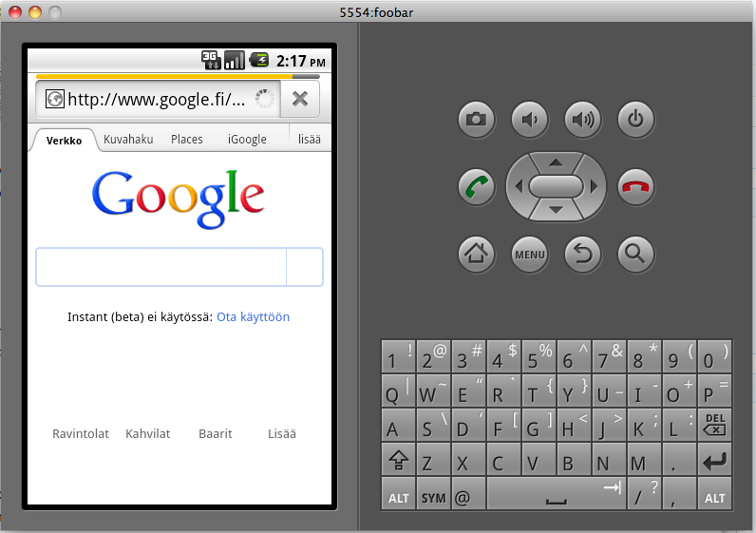Raise volume with the volume up button
The width and height of the screenshot is (756, 533).
[x=582, y=119]
